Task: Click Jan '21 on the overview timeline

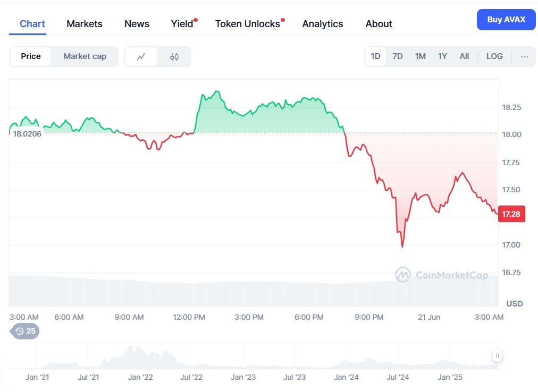Action: (37, 377)
